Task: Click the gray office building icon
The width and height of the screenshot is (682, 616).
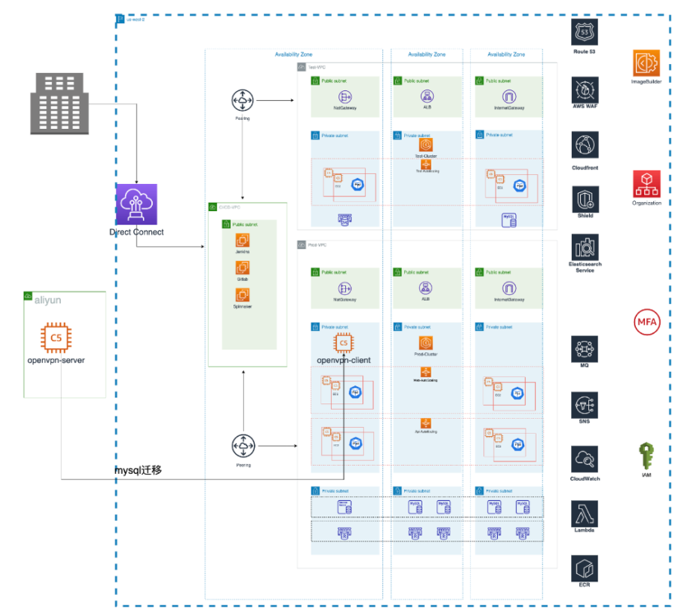Action: (x=60, y=103)
